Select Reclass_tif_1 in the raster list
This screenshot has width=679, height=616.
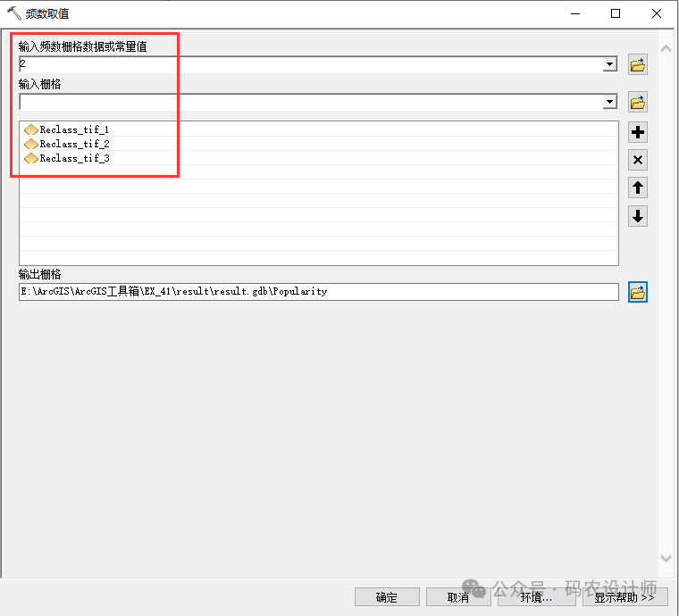[x=73, y=129]
